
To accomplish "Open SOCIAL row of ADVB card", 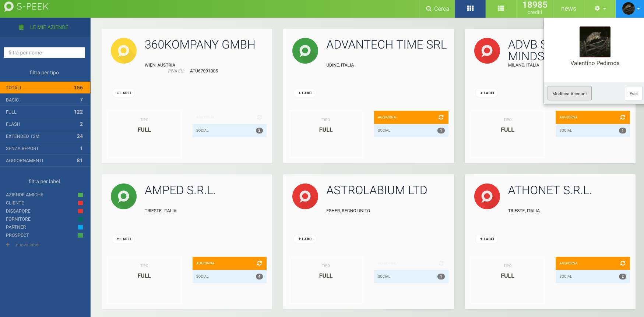I will [592, 131].
